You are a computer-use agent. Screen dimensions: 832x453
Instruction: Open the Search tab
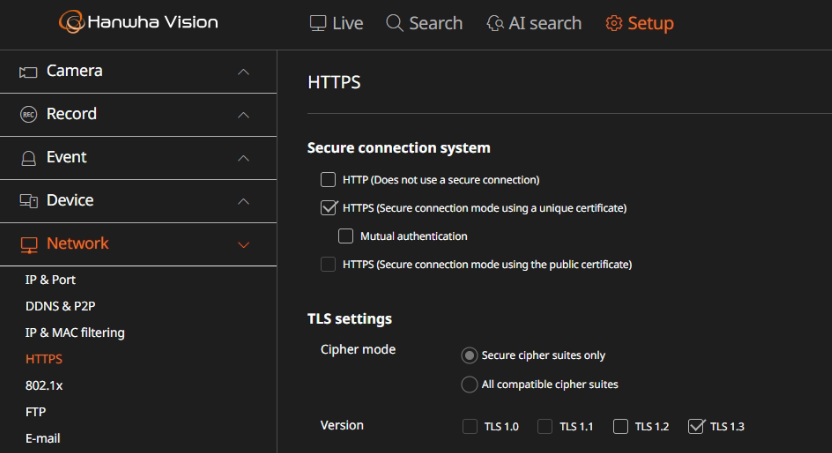click(x=424, y=23)
